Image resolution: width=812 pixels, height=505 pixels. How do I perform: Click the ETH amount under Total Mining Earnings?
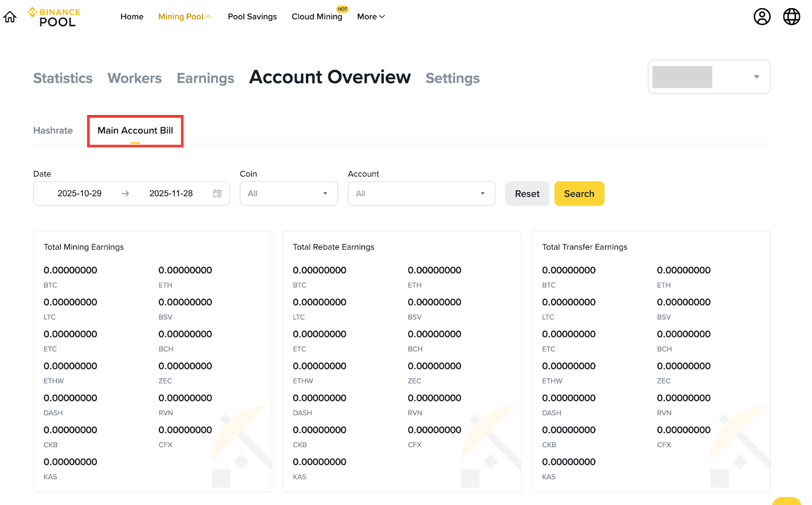[x=185, y=270]
